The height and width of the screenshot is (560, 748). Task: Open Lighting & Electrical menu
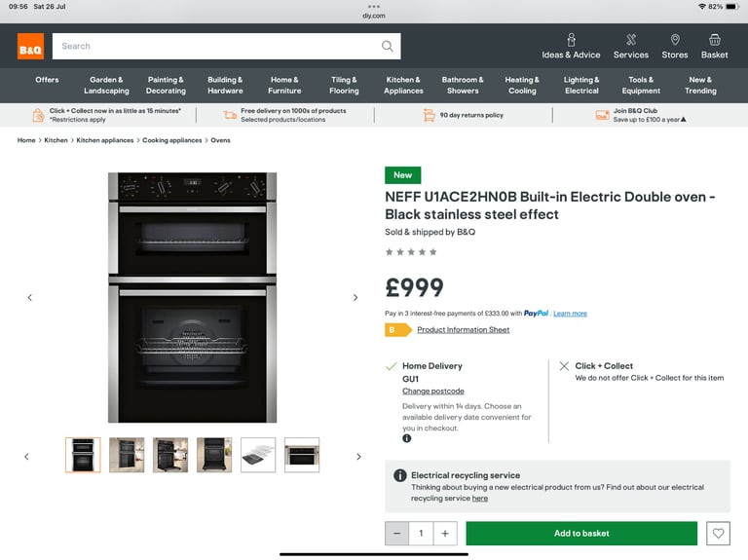(x=581, y=85)
